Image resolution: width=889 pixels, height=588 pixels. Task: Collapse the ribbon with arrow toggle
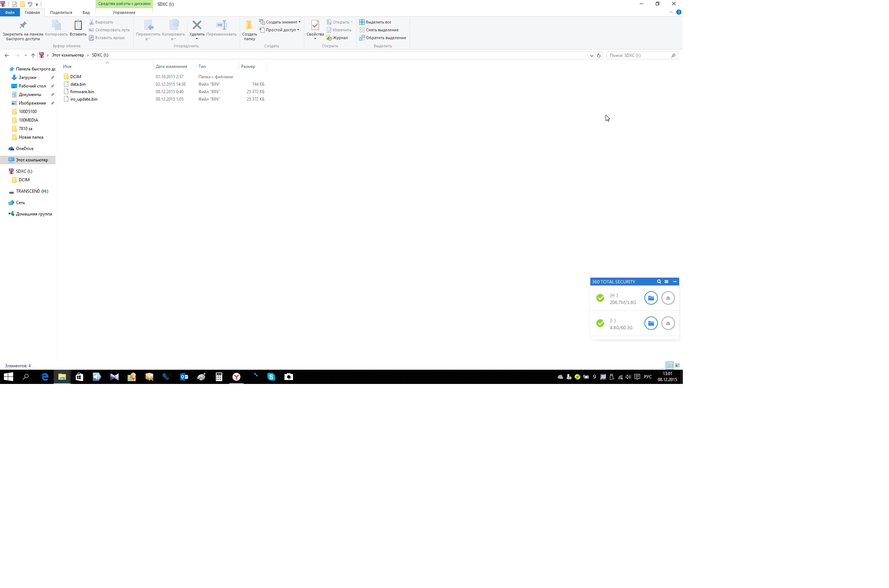click(x=671, y=12)
